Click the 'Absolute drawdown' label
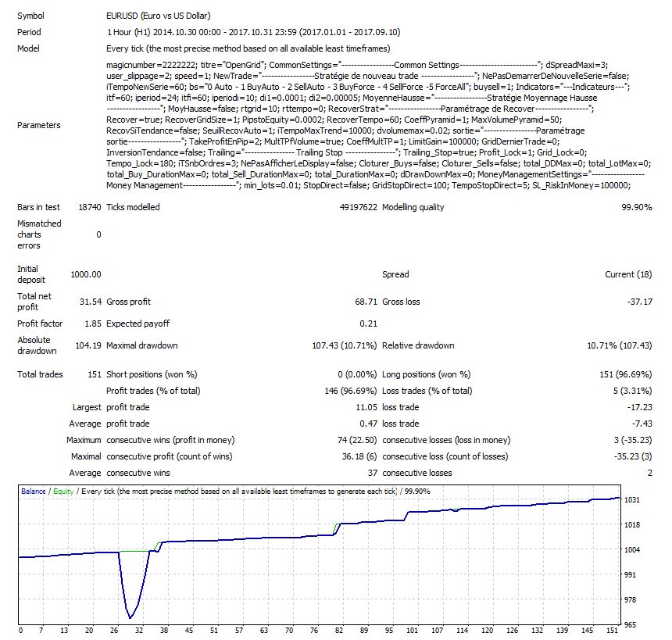 37,345
